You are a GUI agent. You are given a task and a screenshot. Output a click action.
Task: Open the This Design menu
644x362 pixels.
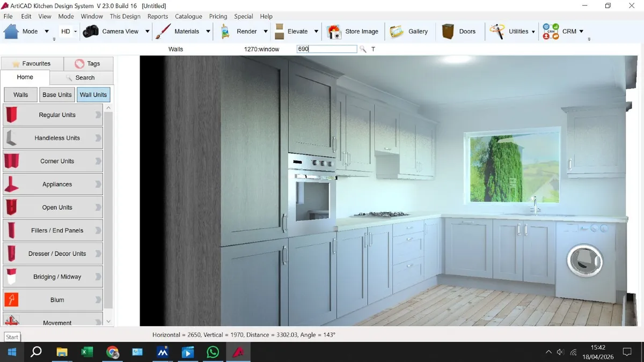coord(125,16)
